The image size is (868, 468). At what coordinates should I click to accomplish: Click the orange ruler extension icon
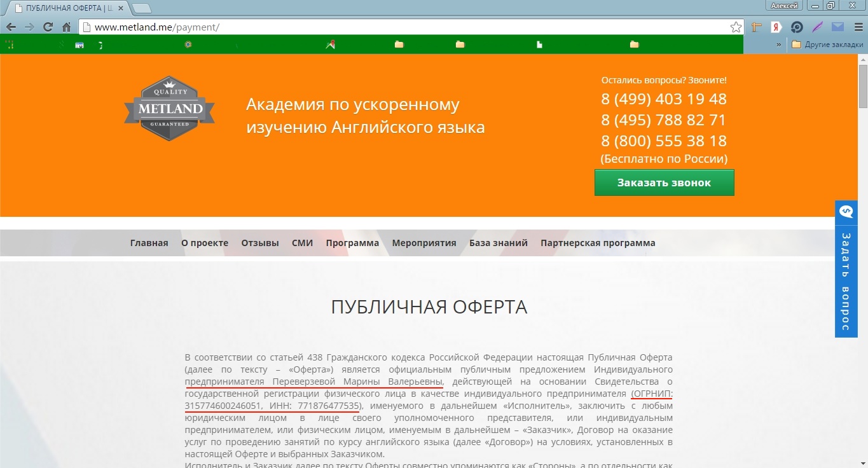point(756,27)
